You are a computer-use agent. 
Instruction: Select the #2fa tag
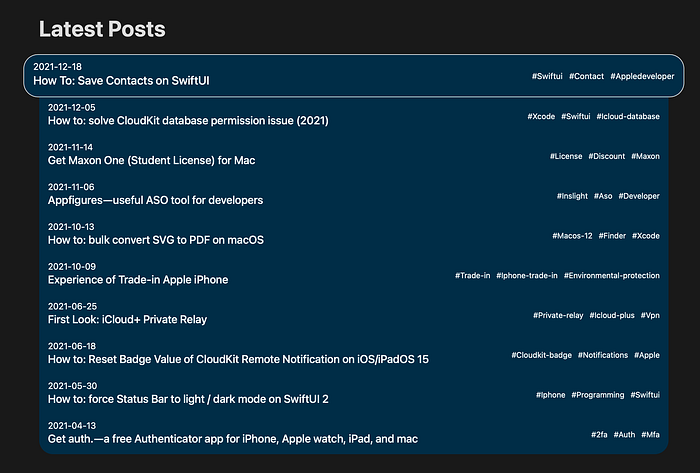[599, 434]
